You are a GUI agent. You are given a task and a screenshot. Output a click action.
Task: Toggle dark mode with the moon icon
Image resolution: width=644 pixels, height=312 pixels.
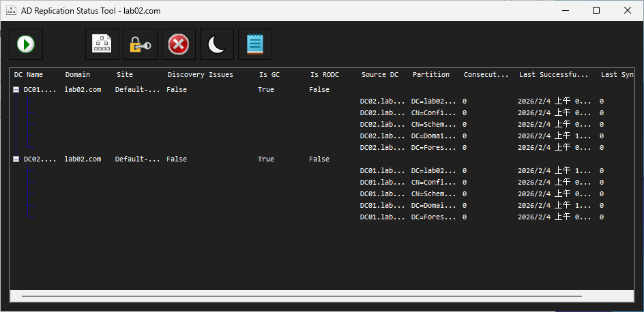pyautogui.click(x=217, y=44)
